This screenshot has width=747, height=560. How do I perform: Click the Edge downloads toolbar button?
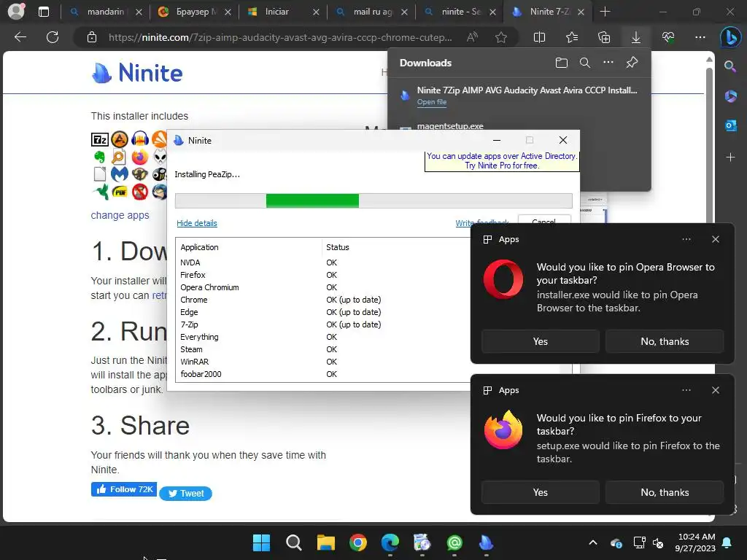pyautogui.click(x=636, y=37)
